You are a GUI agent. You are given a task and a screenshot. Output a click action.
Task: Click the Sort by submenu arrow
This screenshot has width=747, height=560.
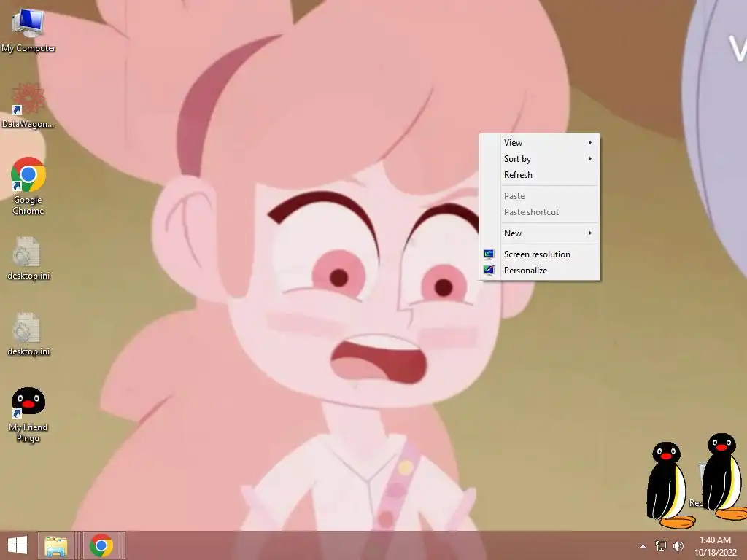(589, 158)
